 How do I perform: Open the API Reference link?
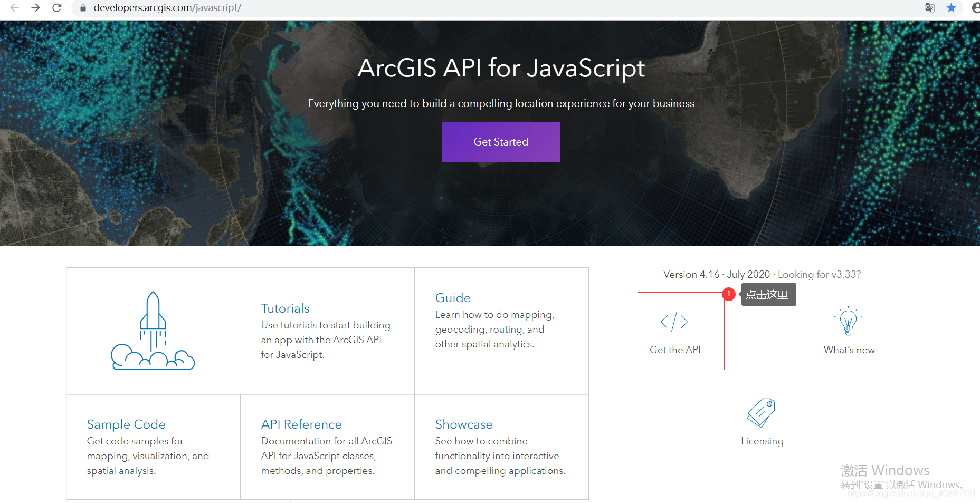coord(301,424)
